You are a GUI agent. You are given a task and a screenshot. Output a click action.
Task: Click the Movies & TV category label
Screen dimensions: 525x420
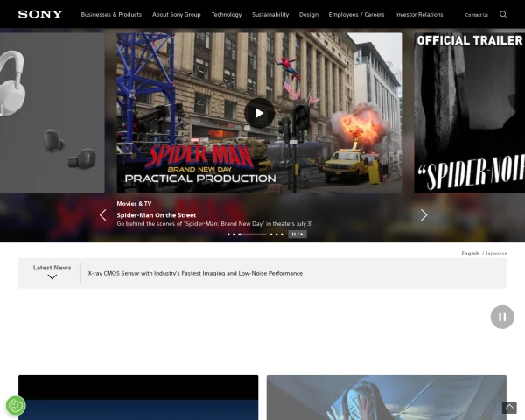coord(134,203)
